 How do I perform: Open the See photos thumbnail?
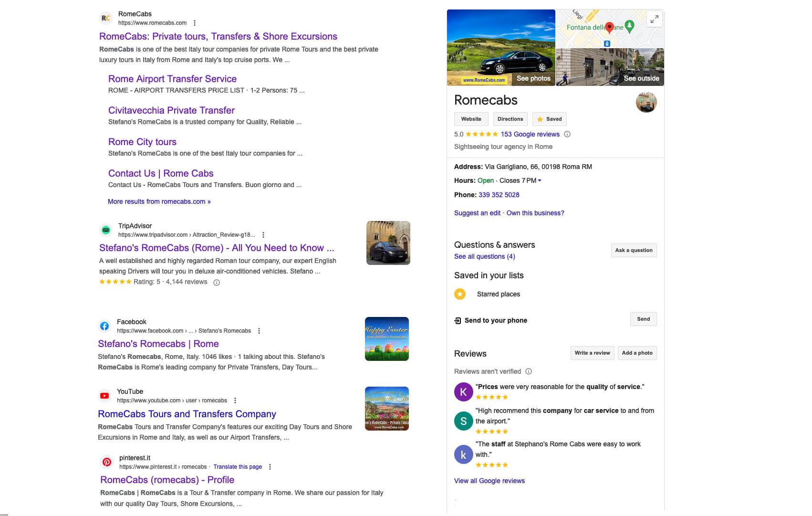[501, 47]
